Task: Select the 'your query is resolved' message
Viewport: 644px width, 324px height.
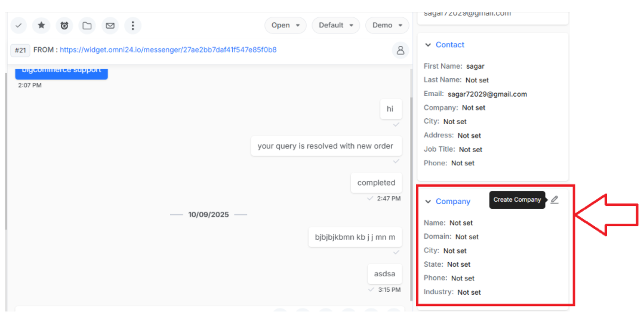Action: (326, 146)
